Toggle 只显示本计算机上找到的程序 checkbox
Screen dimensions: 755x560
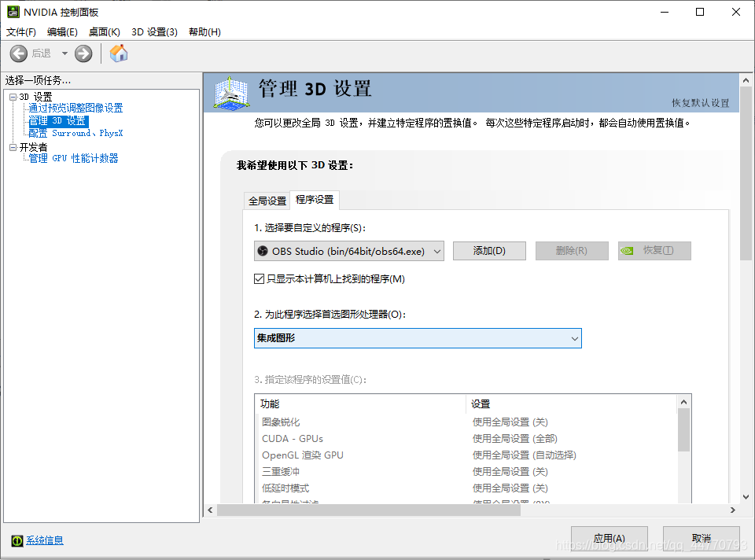click(x=259, y=278)
